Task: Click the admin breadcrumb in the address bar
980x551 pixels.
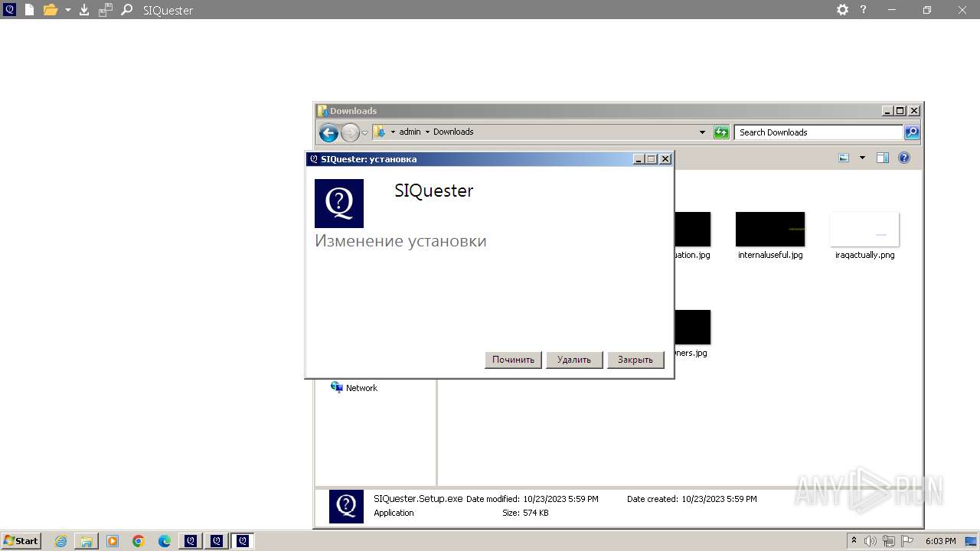Action: coord(410,132)
